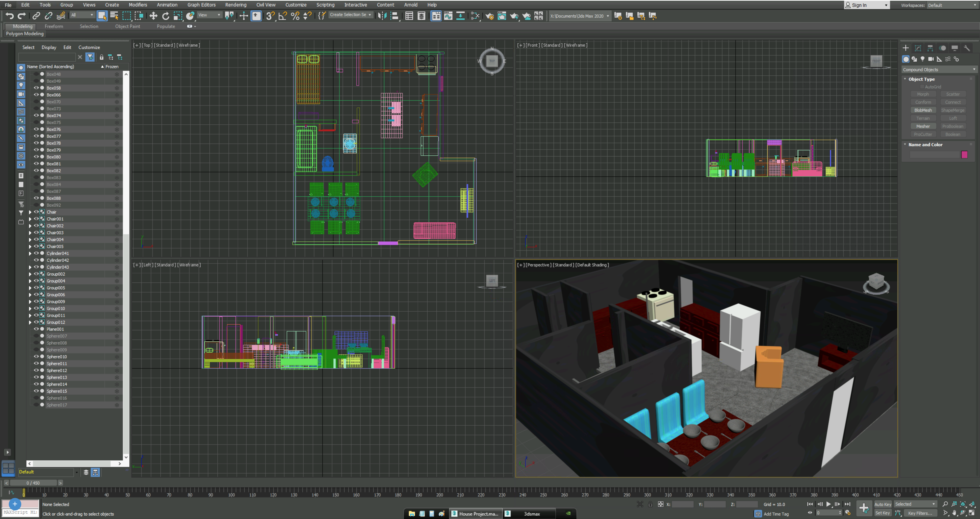
Task: Select the Lights category icon
Action: tap(923, 59)
